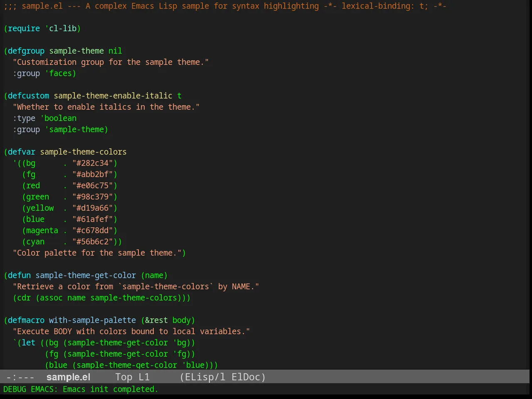Click the Top position indicator in mode line
532x399 pixels.
click(124, 377)
